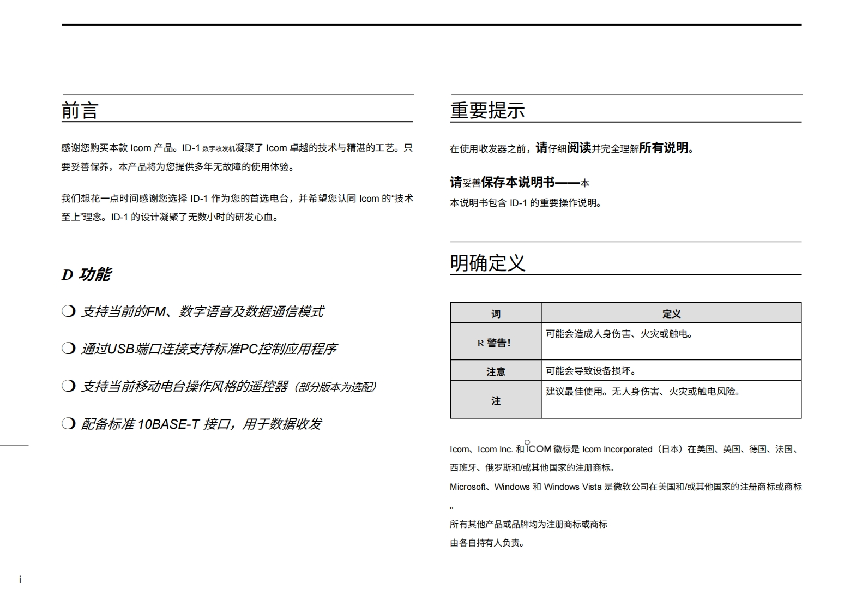
Task: Select the 重要提示 section heading
Action: tap(487, 111)
